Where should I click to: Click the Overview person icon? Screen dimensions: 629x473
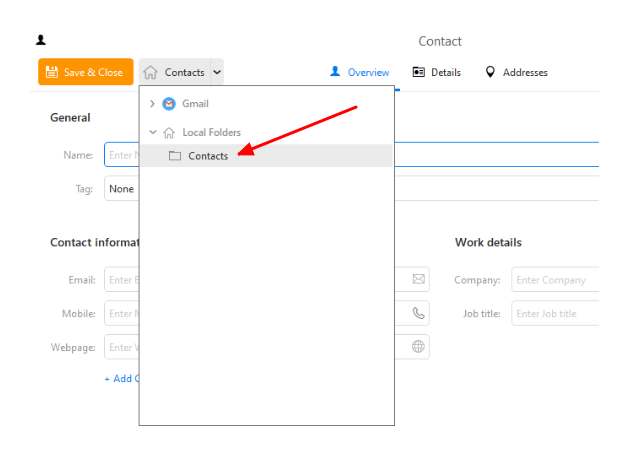coord(335,71)
